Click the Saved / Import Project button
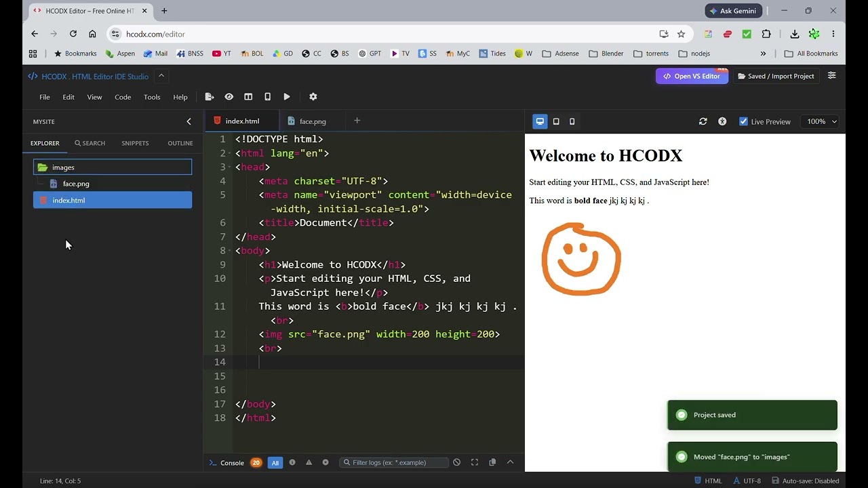The image size is (868, 488). (776, 76)
